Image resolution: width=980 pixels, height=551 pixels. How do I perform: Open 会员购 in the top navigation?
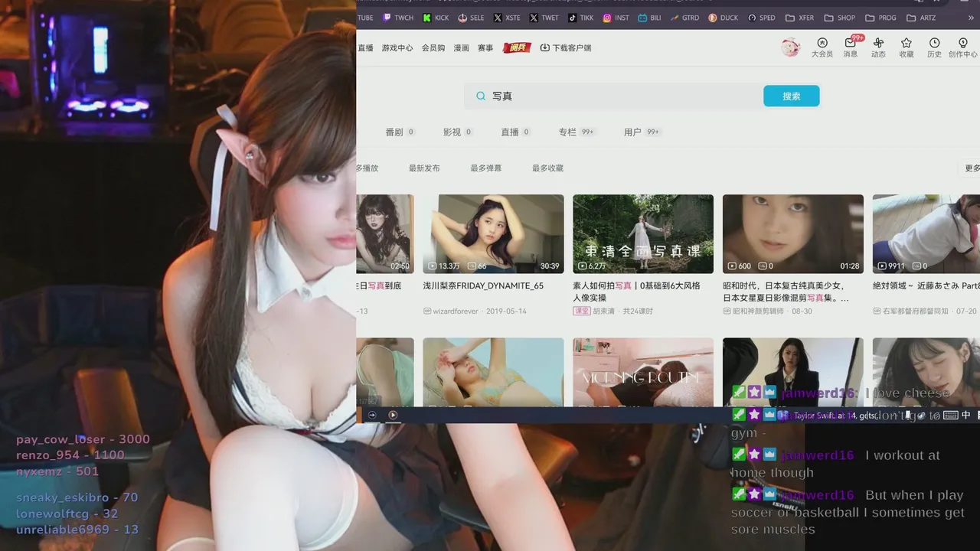point(433,47)
